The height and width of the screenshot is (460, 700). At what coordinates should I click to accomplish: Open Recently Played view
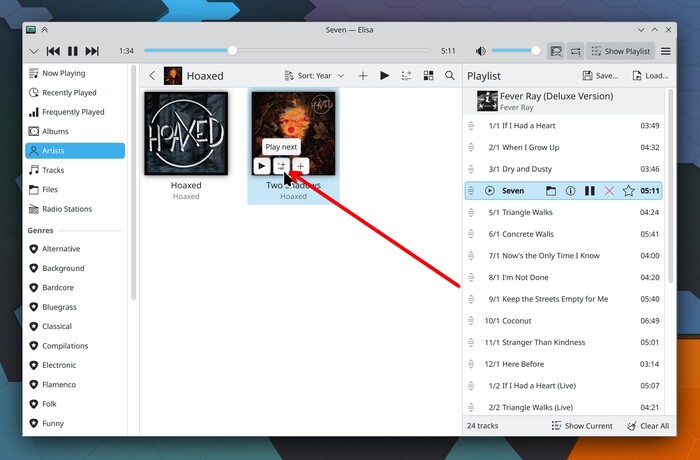75,92
